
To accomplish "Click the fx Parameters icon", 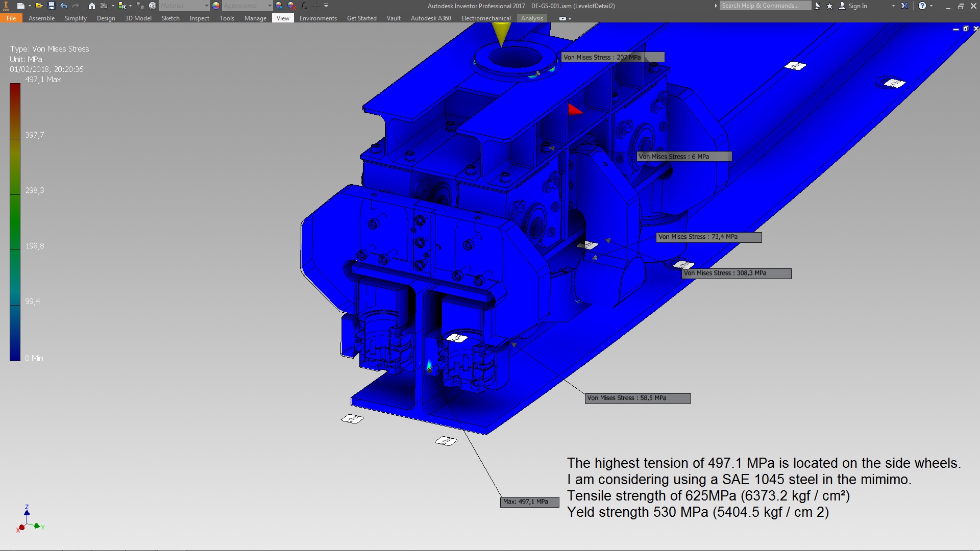I will click(x=304, y=6).
